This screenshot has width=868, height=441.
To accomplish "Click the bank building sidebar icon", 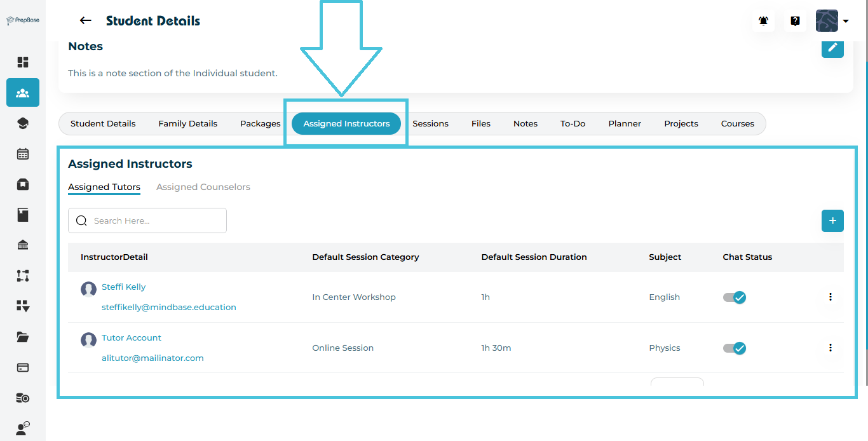I will coord(23,245).
